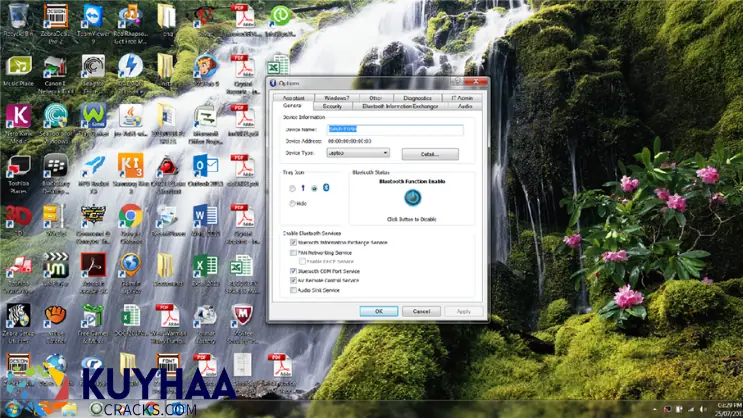Uncheck Bluetooth COM Port Service
Screen dimensions: 743x418
coord(293,271)
